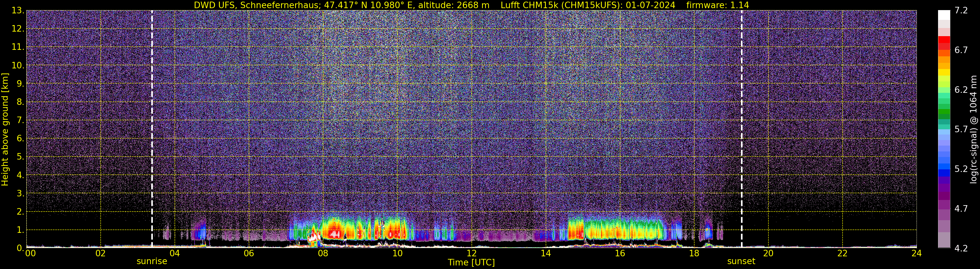Click the 'Lufft CHM15k (CHM15kUFS): 01-07-2024' text
Viewport: 980px width, 269px height.
click(588, 5)
